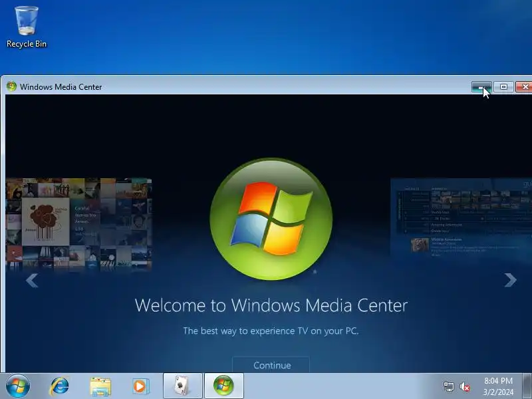Viewport: 532px width, 399px height.
Task: Click 'The best way to experience TV' text
Action: pos(271,331)
